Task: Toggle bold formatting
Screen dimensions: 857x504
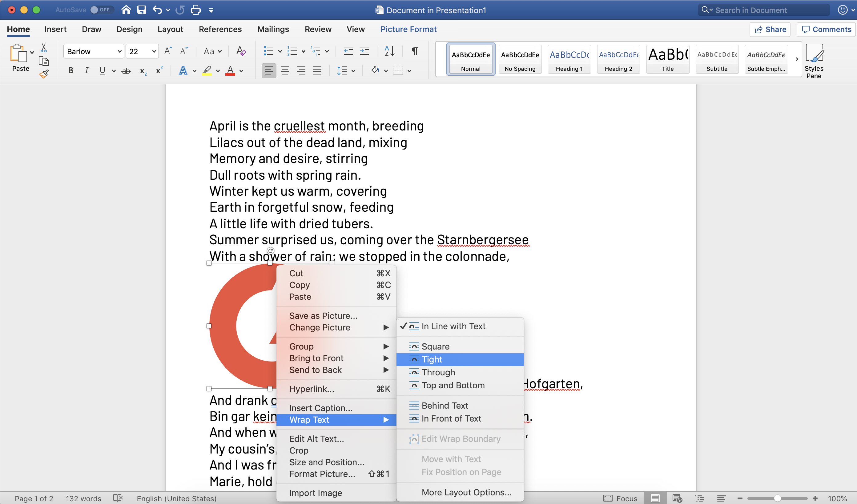Action: coord(71,70)
